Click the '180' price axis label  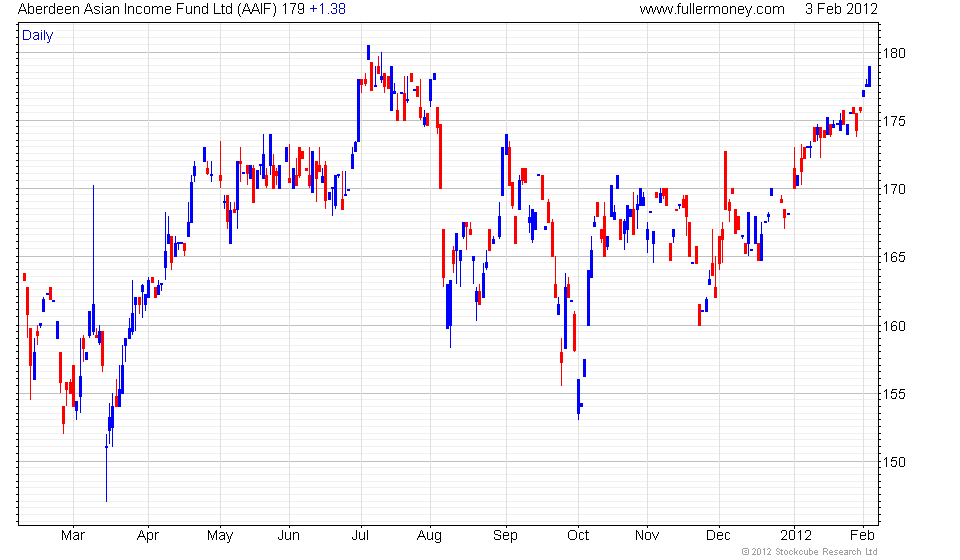point(893,53)
